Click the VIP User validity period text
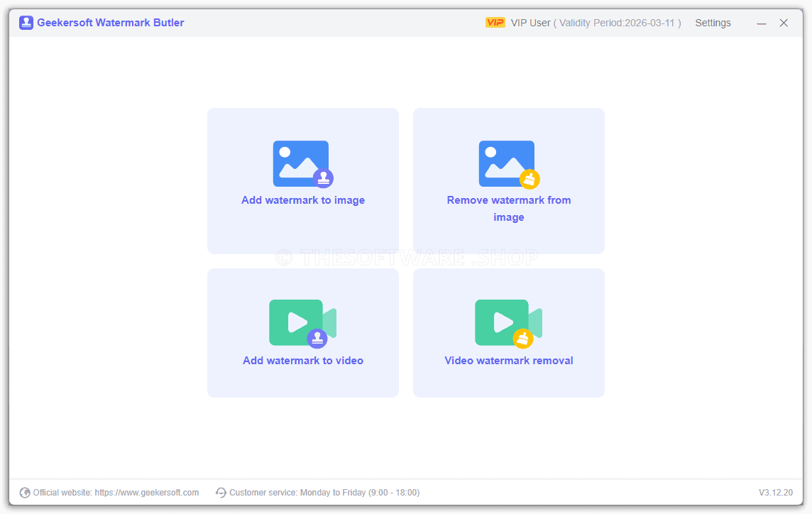812x514 pixels. [x=596, y=23]
